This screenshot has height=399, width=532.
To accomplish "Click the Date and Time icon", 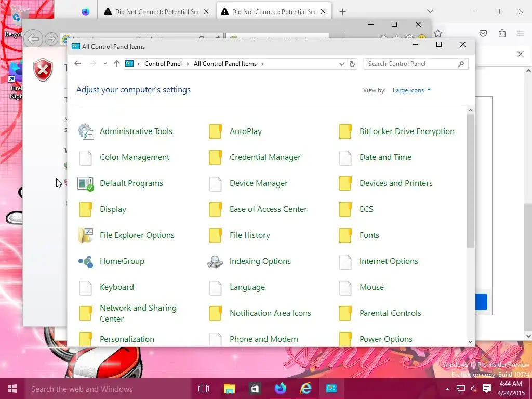I will (x=345, y=158).
